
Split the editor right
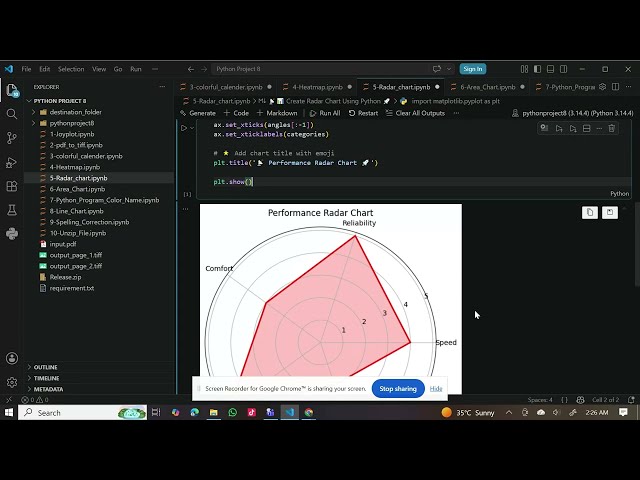616,87
